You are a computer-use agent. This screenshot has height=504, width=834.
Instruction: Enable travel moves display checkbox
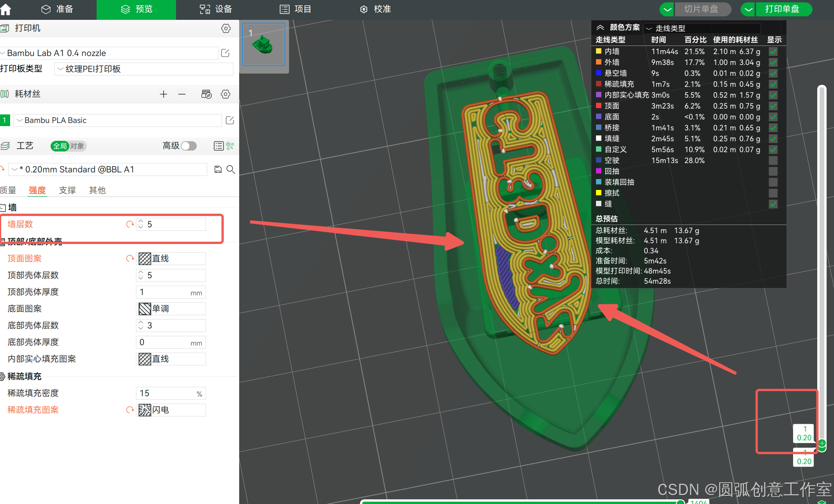773,160
